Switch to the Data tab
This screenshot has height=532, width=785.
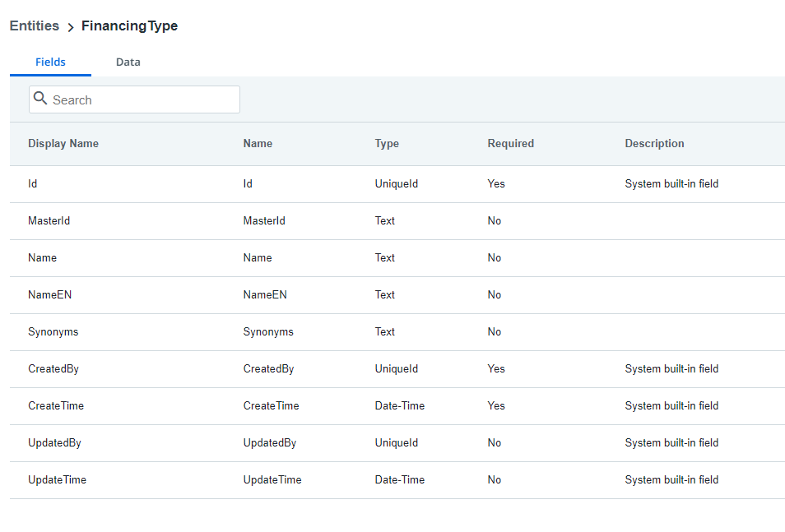(x=128, y=62)
